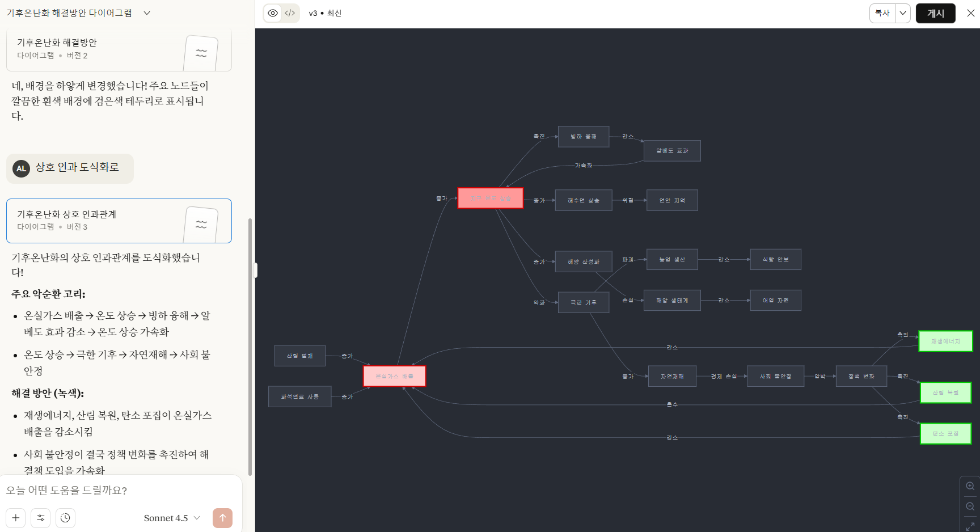The image size is (980, 532).
Task: Click the 흡수 edge label
Action: (672, 404)
